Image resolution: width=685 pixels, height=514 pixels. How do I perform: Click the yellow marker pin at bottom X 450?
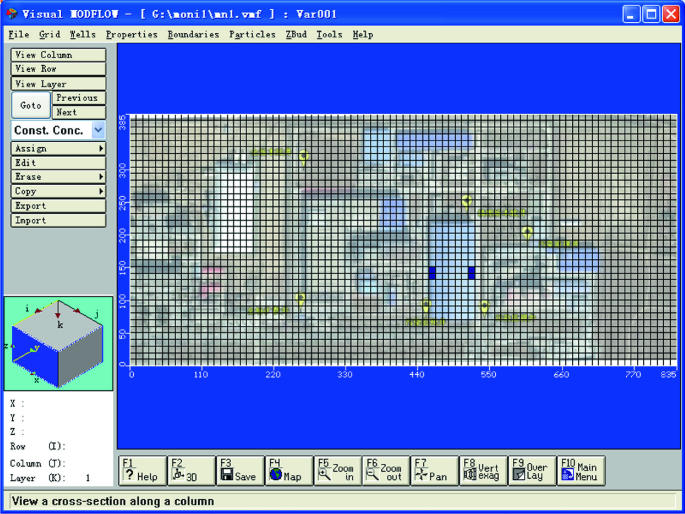point(426,306)
